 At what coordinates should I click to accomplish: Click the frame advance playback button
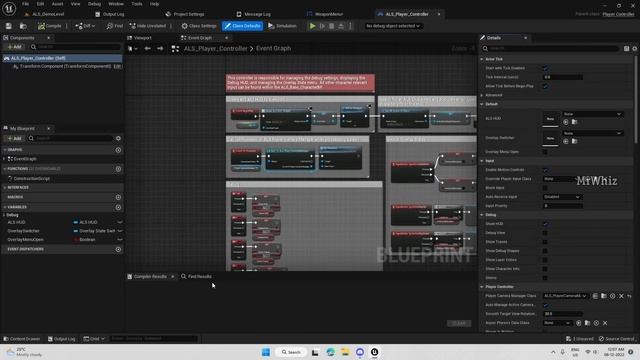pos(322,26)
